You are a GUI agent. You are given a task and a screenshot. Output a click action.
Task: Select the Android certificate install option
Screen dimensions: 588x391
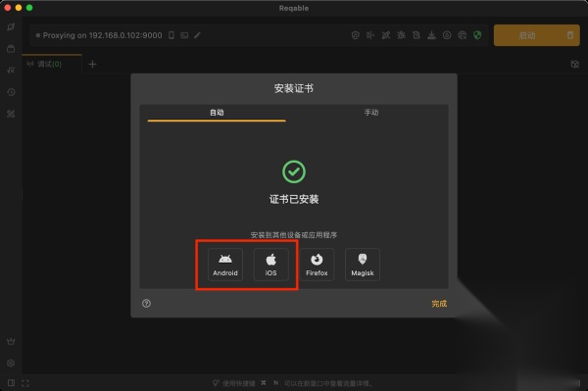[x=225, y=265]
